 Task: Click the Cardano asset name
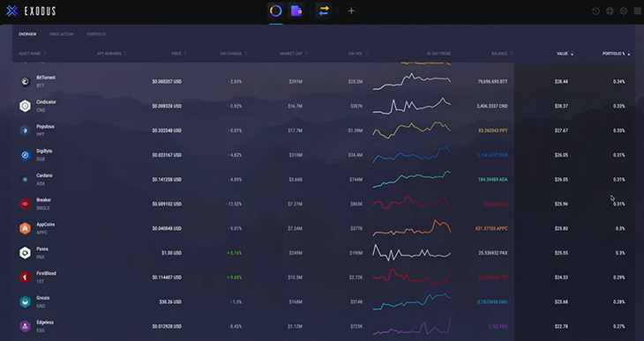pos(44,175)
